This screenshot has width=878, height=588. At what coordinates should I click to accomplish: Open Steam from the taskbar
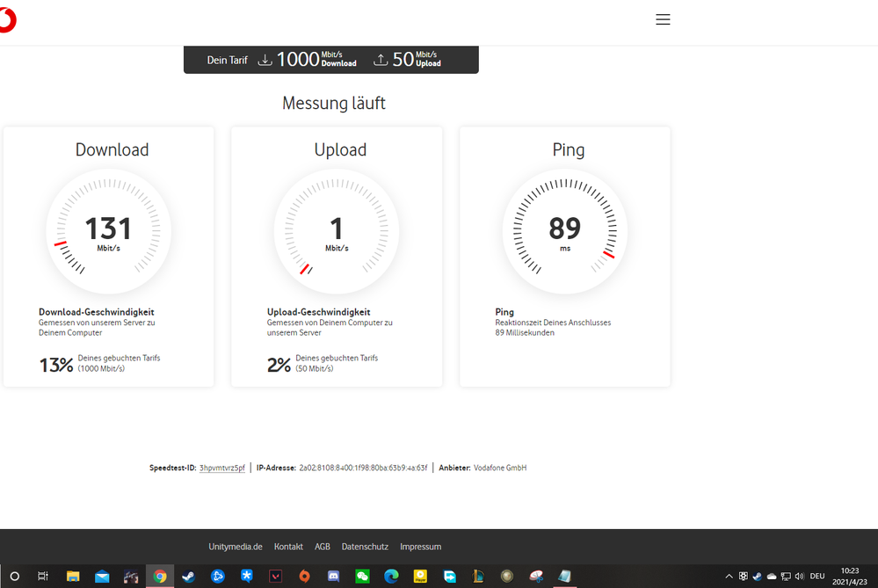pos(189,577)
